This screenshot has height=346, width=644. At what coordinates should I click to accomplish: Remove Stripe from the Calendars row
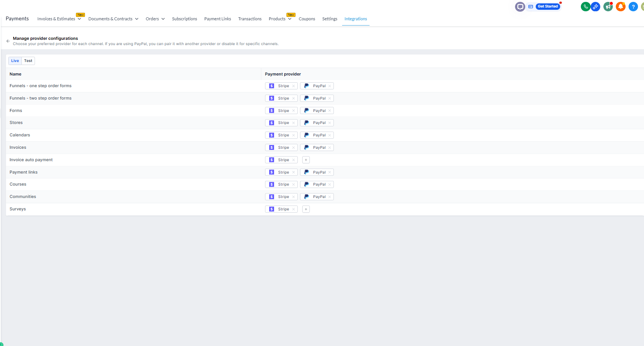(x=294, y=135)
